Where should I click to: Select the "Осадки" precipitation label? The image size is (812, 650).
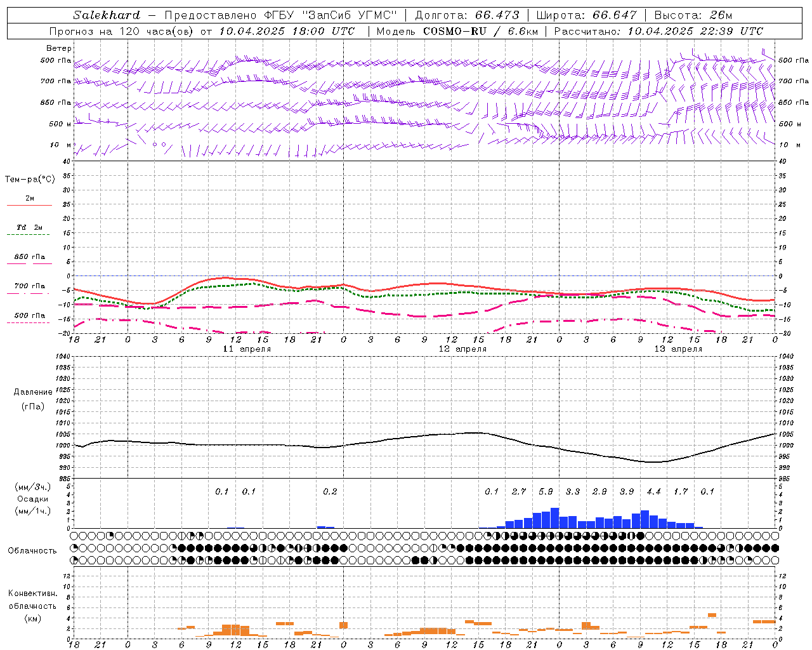click(x=33, y=499)
